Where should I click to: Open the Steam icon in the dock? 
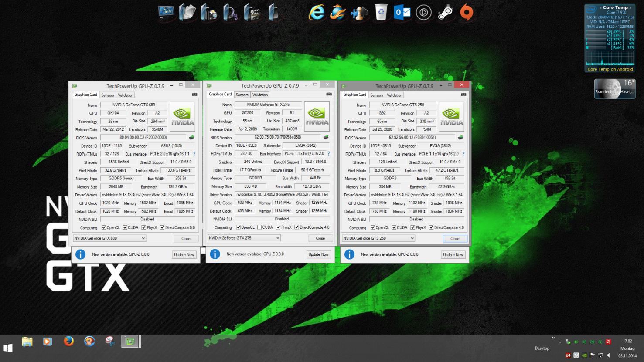[x=445, y=13]
